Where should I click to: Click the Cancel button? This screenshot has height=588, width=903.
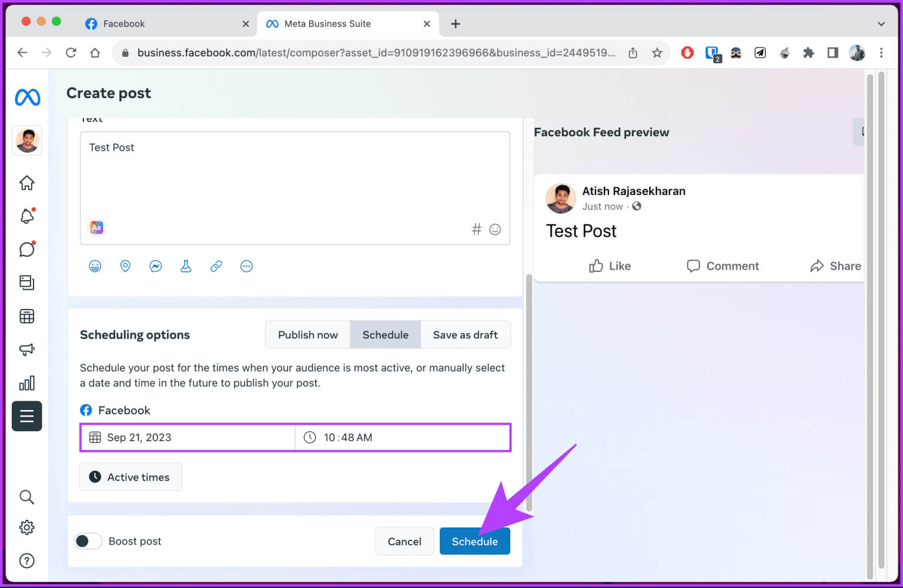point(404,541)
